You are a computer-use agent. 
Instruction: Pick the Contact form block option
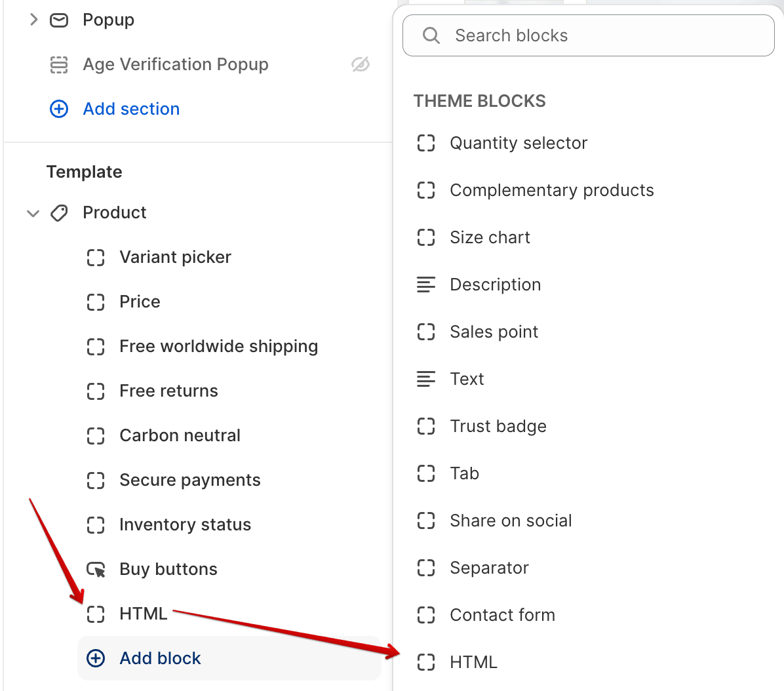pyautogui.click(x=502, y=615)
